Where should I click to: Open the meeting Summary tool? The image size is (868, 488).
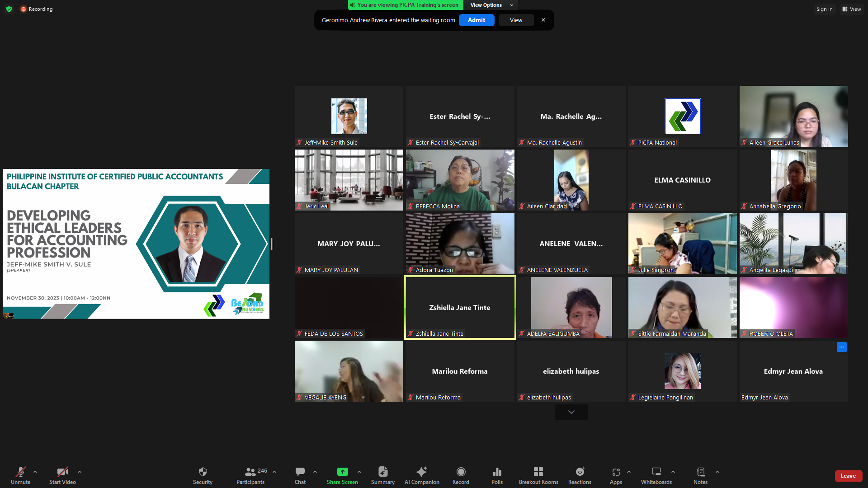tap(383, 476)
